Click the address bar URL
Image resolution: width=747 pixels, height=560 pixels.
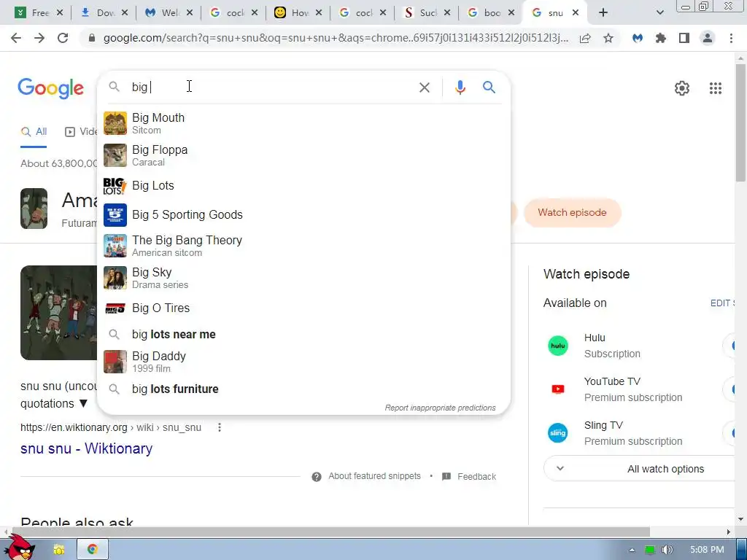(x=336, y=38)
